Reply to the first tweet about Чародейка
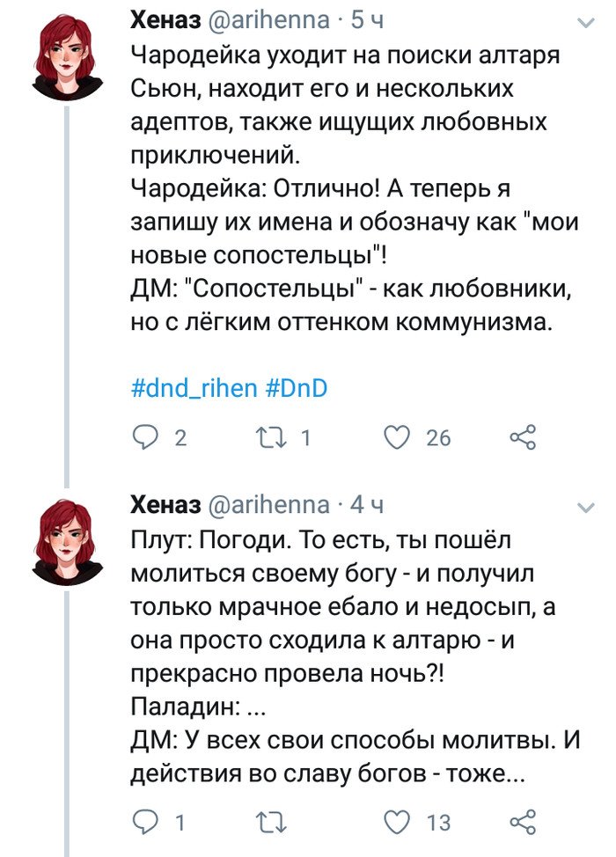The height and width of the screenshot is (857, 616). click(x=143, y=436)
